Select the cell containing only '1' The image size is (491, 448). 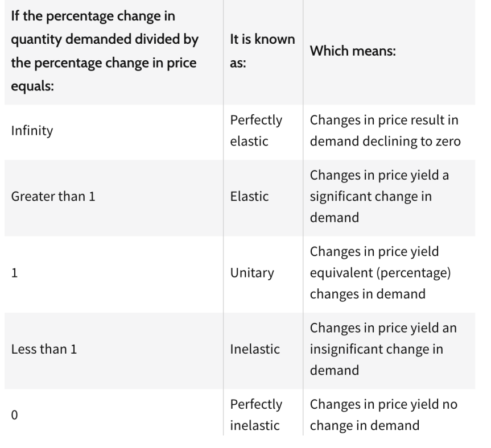coord(14,273)
